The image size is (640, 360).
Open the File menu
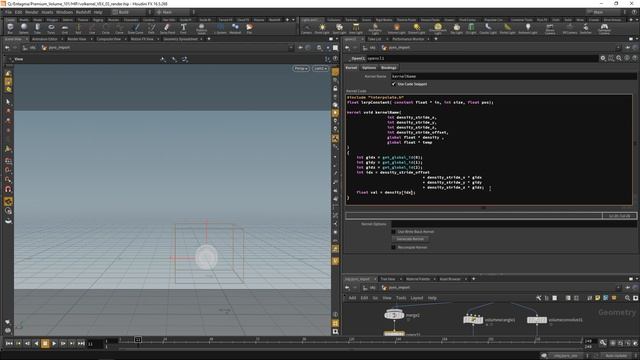[x=8, y=12]
